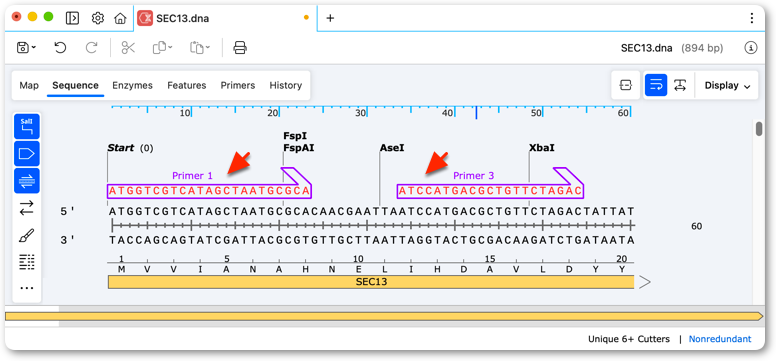Toggle the primers display button in sidebar
Screen dimensions: 776x361
coord(27,181)
